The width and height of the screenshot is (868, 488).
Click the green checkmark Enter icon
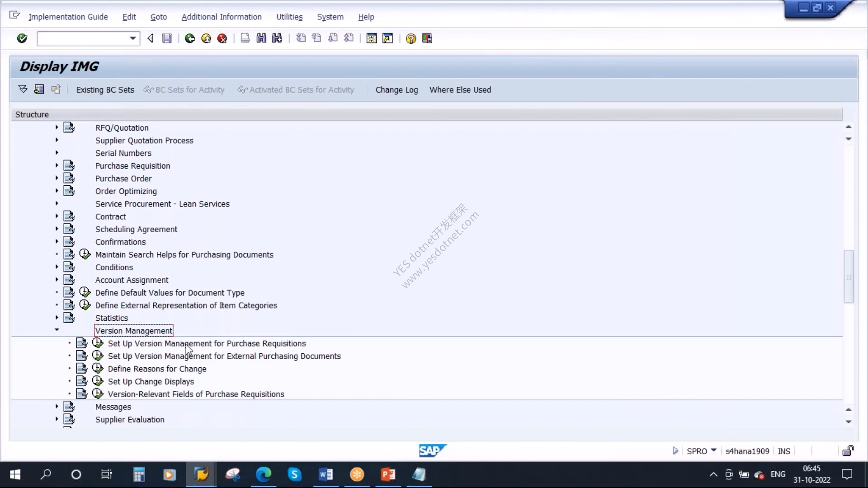click(x=22, y=38)
